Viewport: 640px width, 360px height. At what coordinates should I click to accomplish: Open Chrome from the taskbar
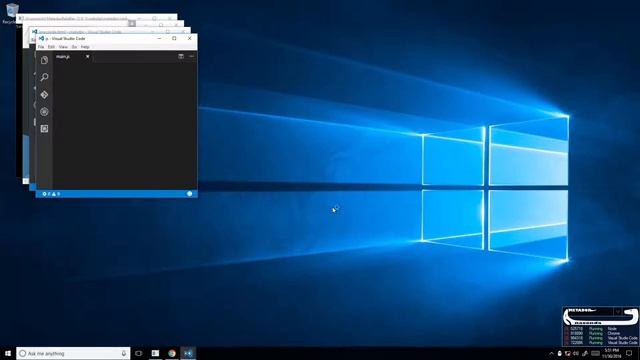click(172, 353)
